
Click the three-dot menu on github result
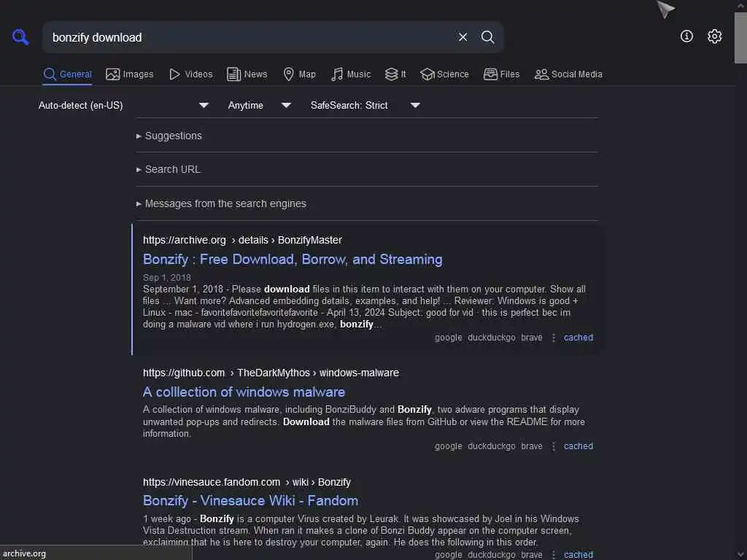[553, 446]
